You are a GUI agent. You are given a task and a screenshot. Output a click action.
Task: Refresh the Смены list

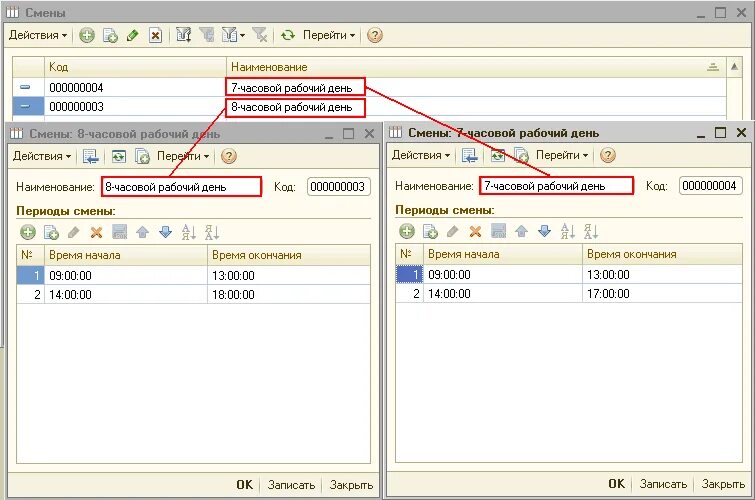(288, 35)
